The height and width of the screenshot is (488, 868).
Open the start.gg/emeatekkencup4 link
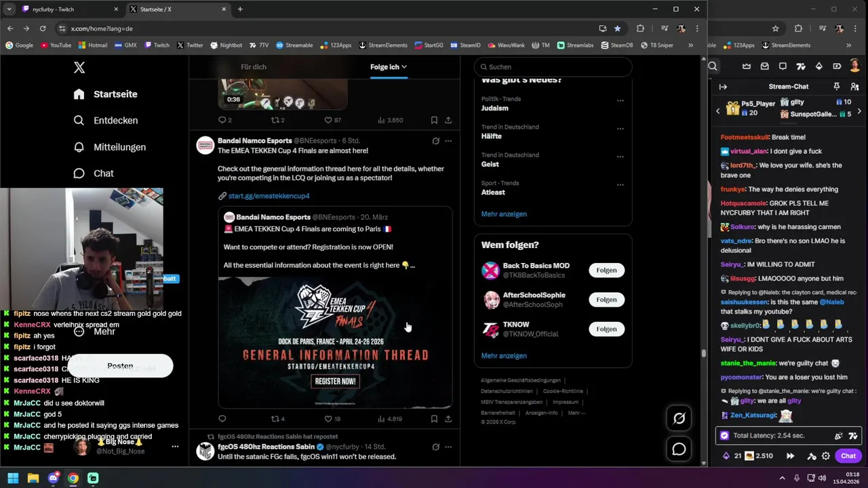(269, 196)
